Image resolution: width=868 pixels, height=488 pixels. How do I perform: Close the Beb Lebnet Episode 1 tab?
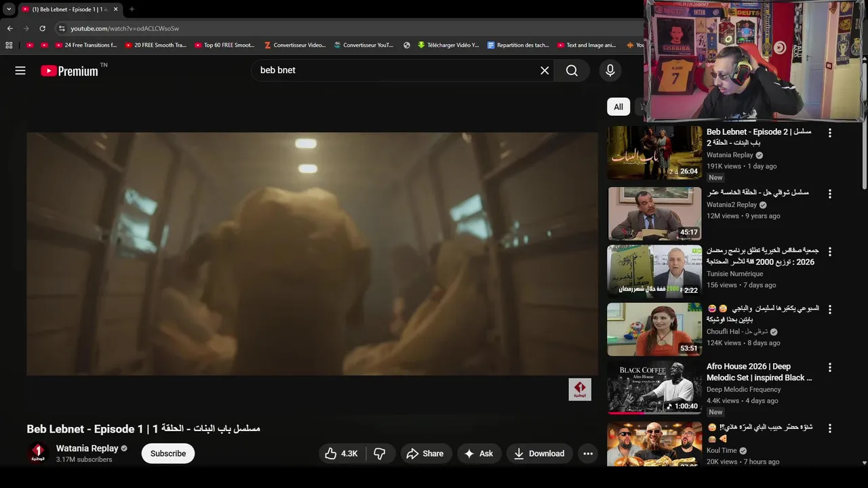coord(115,9)
